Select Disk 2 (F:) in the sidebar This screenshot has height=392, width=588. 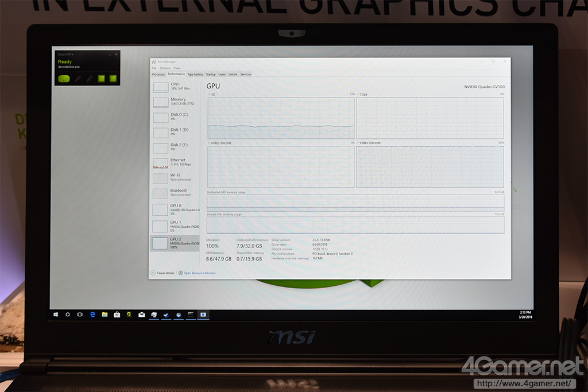(175, 148)
